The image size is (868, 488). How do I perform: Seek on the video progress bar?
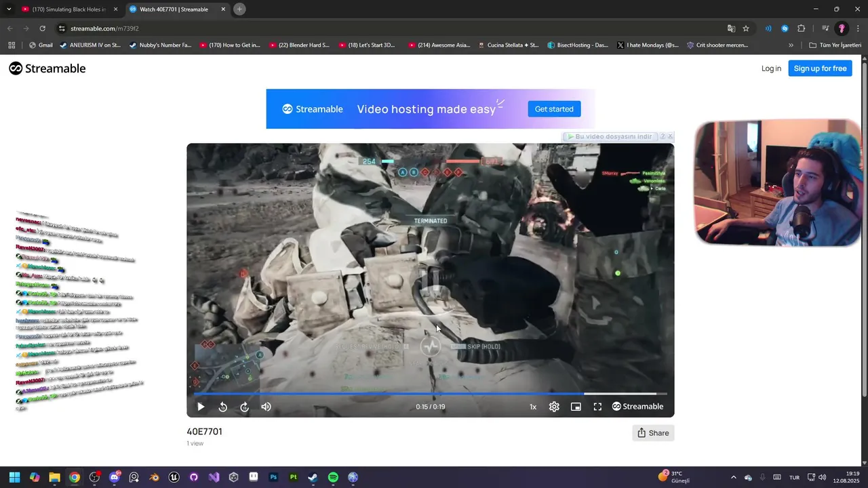tap(430, 394)
